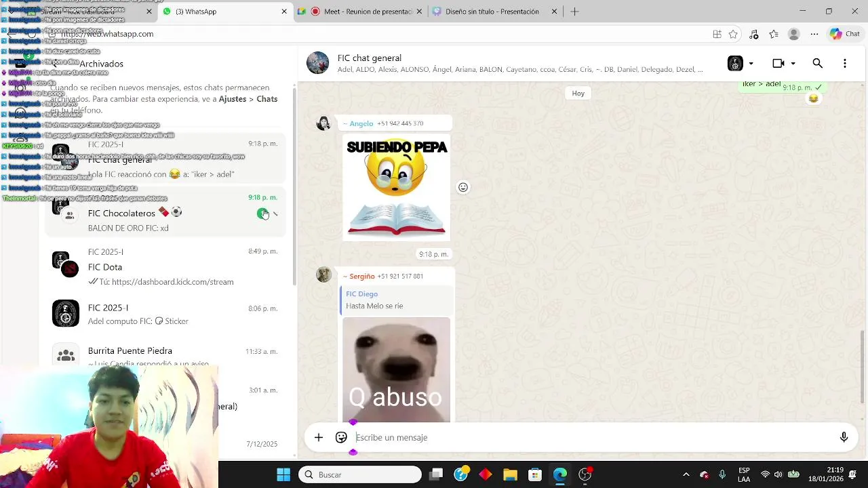
Task: Install WhatsApp as app icon in address bar
Action: pos(717,34)
